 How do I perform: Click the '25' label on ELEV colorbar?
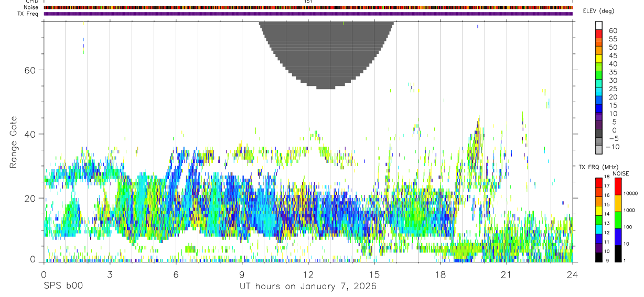pyautogui.click(x=613, y=89)
